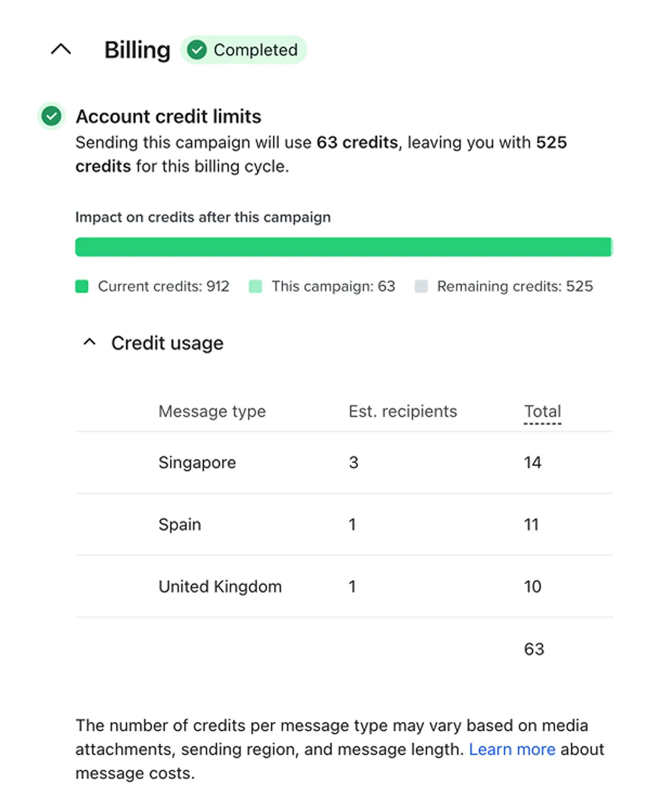Click the green checkmark icon beside Account credit limits
This screenshot has height=812, width=650.
tap(51, 117)
